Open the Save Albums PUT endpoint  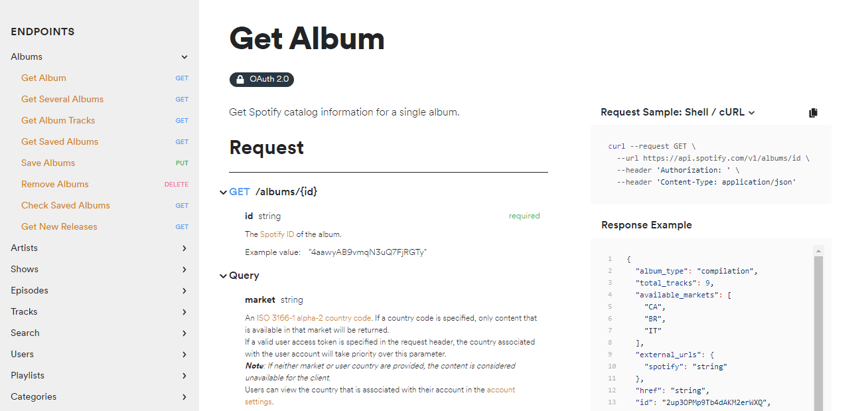pos(47,163)
